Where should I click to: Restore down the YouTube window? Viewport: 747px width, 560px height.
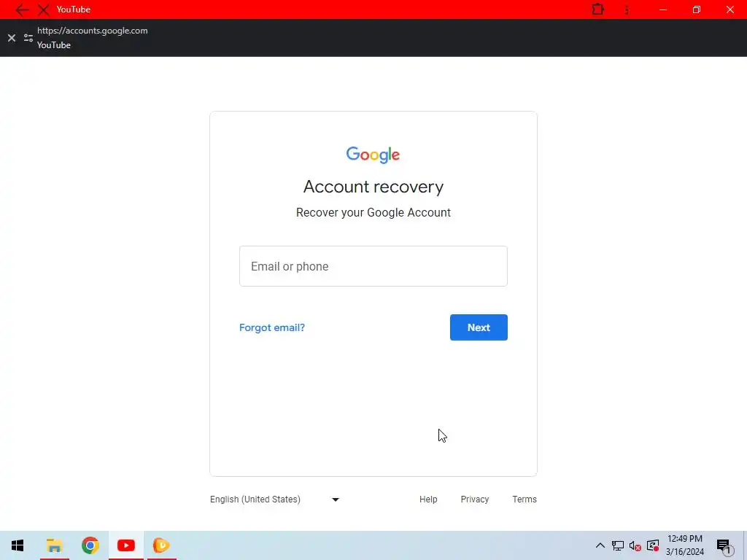[697, 9]
